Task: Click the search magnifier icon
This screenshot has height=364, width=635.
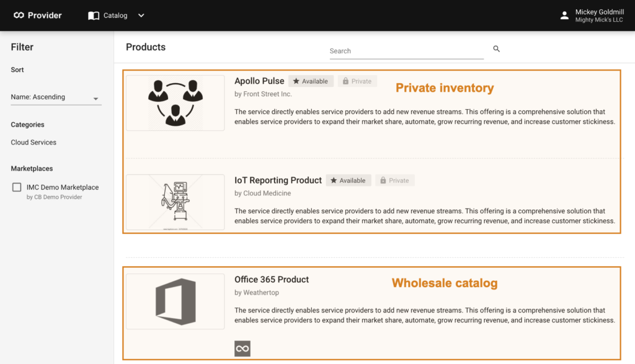Action: pos(496,49)
